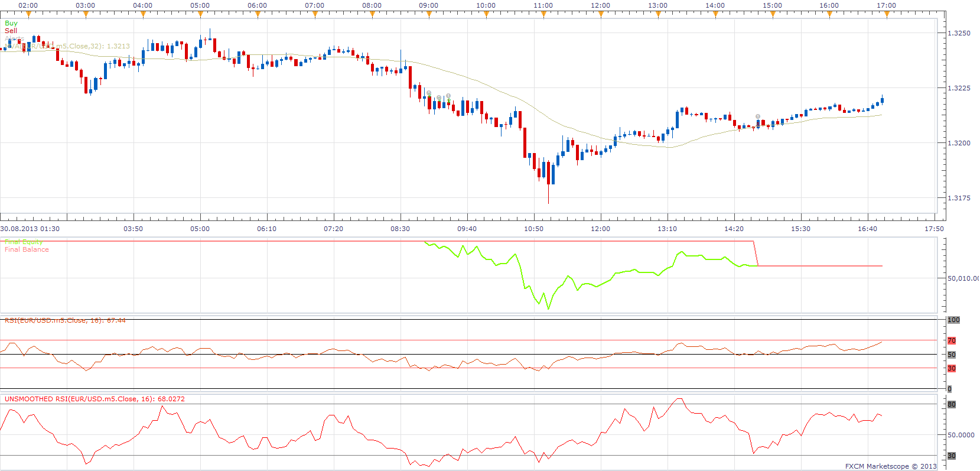Viewport: 980px width, 471px height.
Task: Select the 08:30 bottom axis label
Action: click(x=401, y=229)
